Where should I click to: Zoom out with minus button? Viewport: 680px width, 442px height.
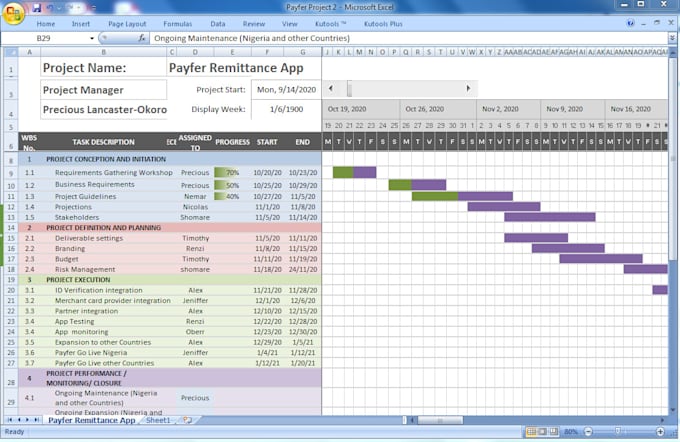pyautogui.click(x=588, y=432)
